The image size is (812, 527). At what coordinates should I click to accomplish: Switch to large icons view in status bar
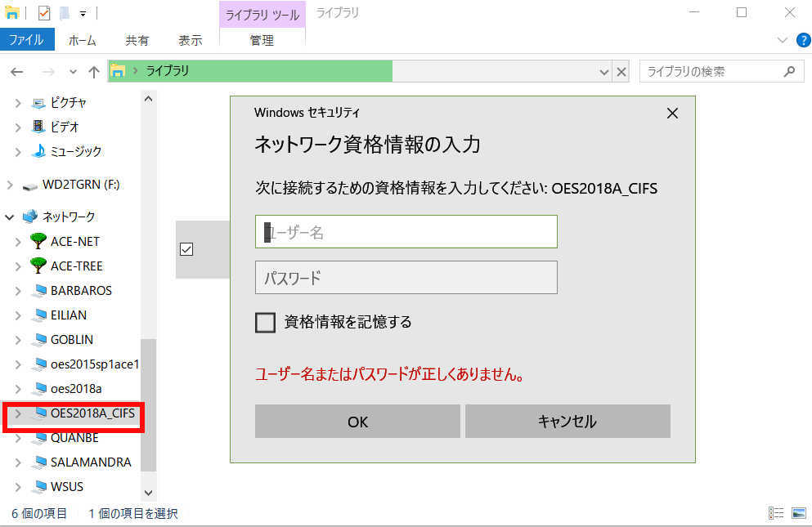click(x=799, y=513)
